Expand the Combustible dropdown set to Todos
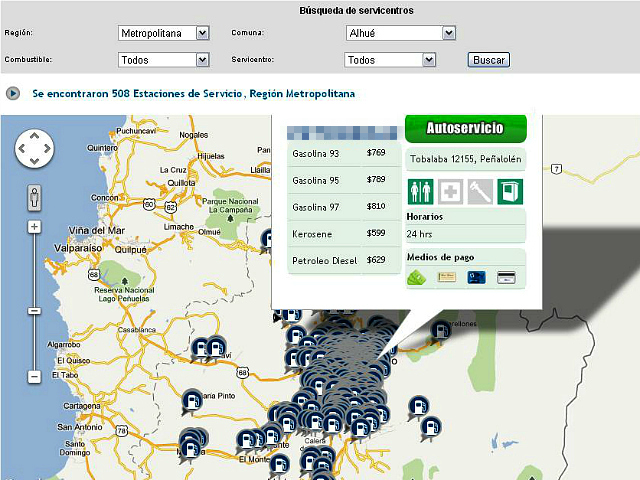 click(164, 60)
